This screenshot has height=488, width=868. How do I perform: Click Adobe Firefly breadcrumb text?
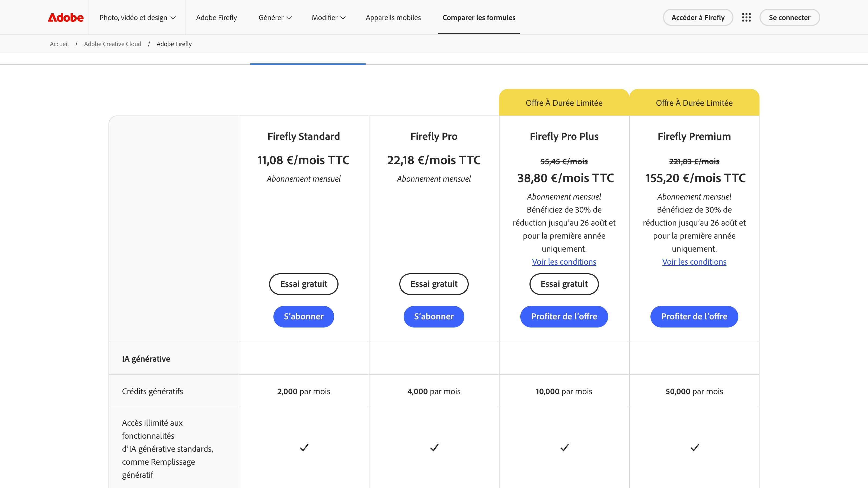click(x=174, y=44)
